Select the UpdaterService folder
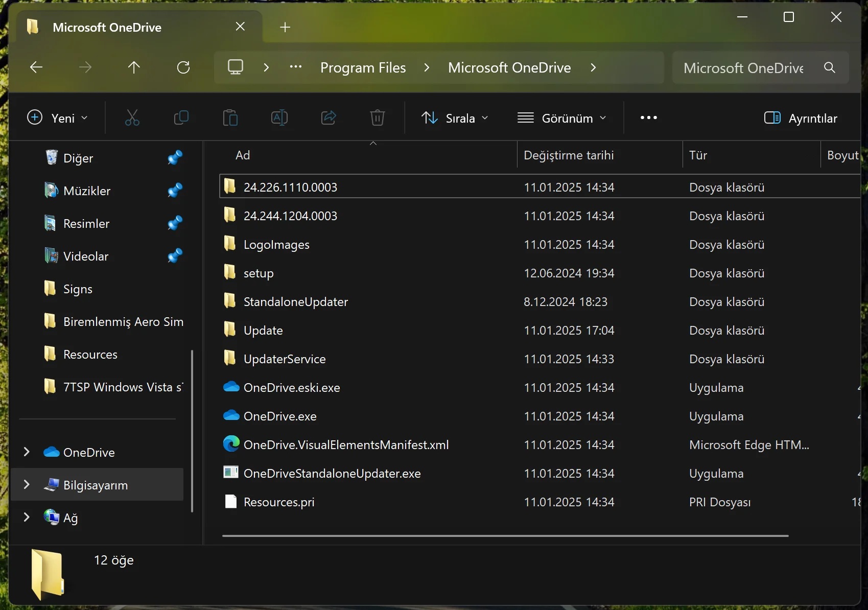Image resolution: width=868 pixels, height=610 pixels. [x=540, y=359]
